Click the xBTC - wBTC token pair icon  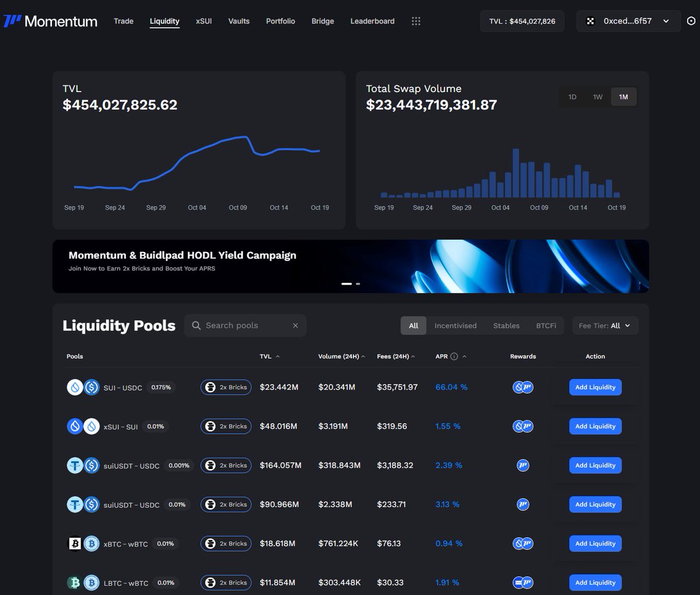83,544
